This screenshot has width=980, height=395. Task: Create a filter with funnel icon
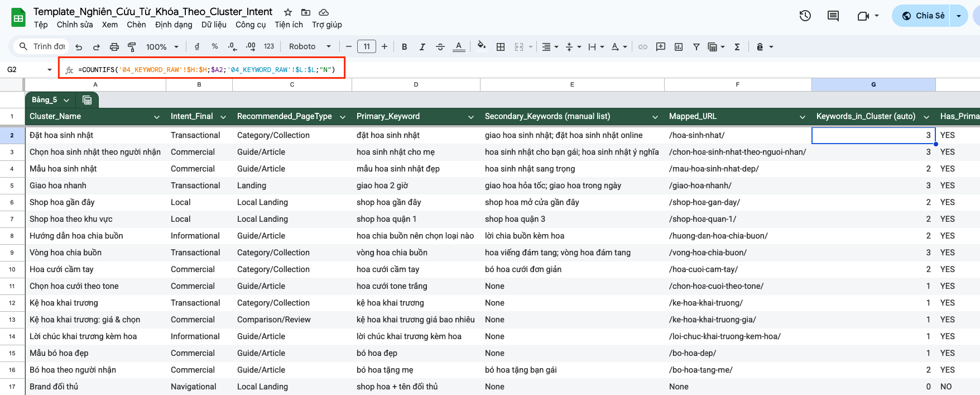click(x=696, y=47)
